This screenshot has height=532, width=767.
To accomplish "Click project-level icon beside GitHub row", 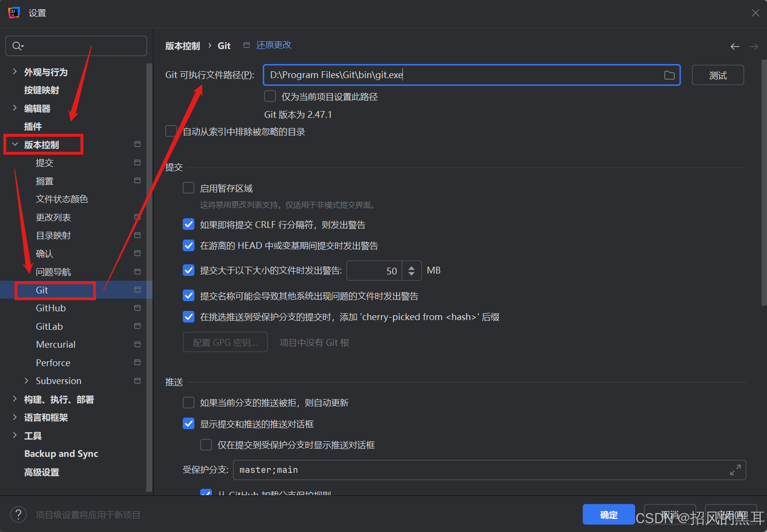I will (137, 308).
